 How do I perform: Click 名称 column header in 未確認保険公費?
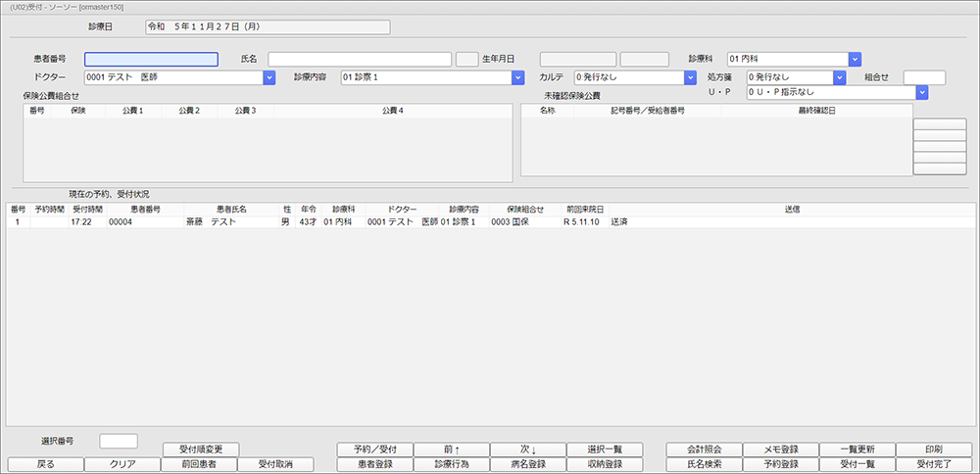click(548, 111)
